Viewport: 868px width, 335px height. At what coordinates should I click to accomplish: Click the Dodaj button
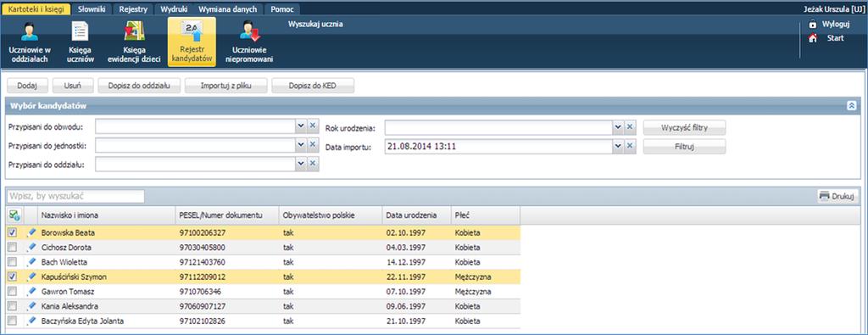pos(27,86)
